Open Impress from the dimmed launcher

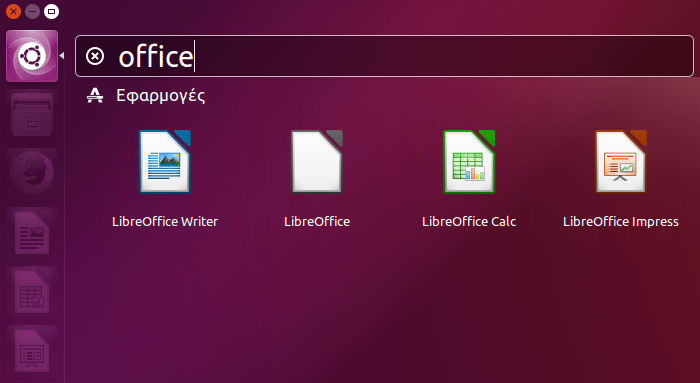click(32, 351)
